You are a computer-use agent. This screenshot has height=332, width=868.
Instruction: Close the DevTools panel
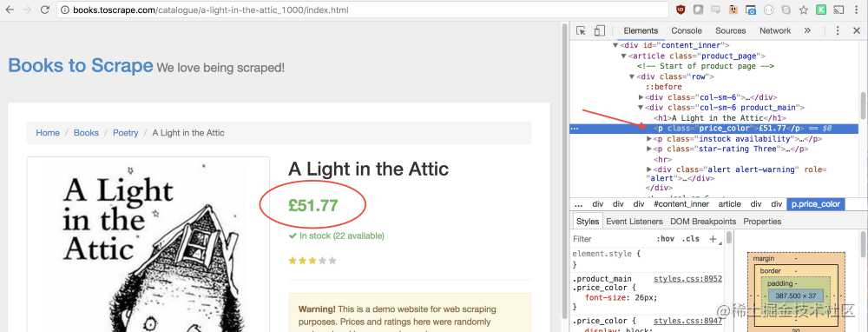click(x=857, y=31)
